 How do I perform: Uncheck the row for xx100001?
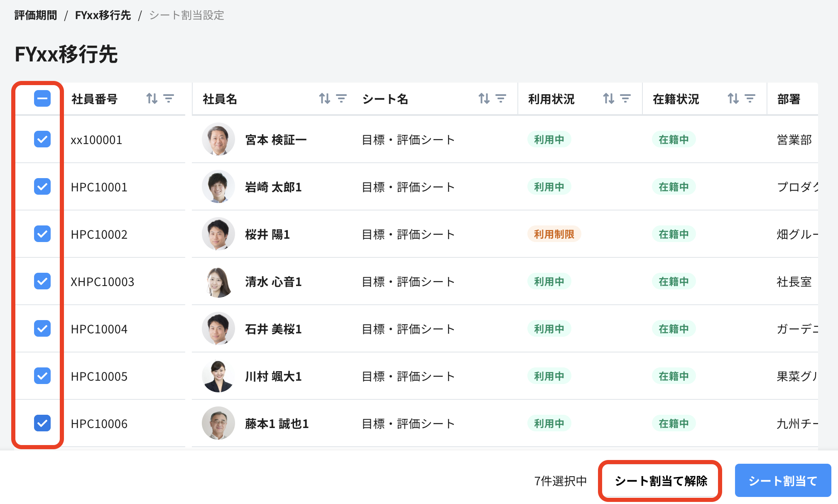[42, 139]
